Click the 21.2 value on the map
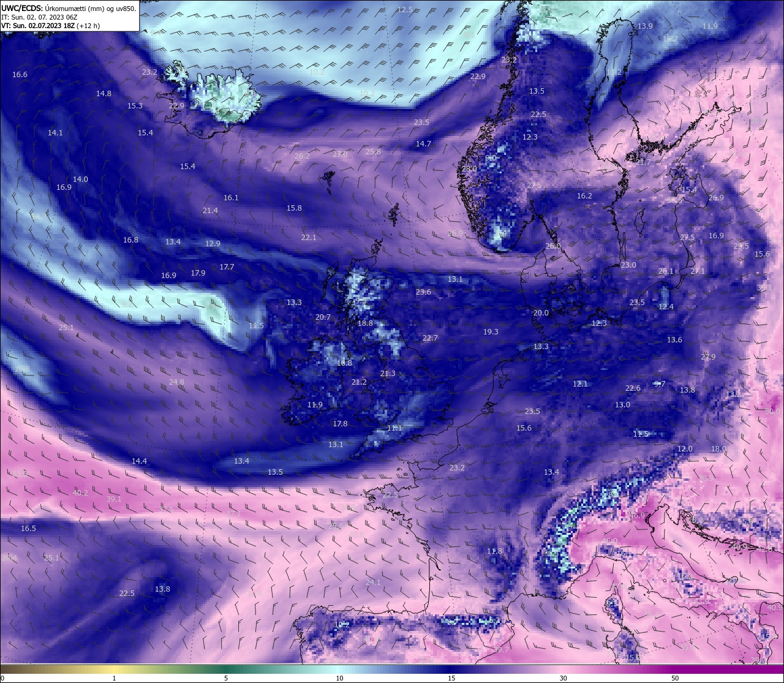The height and width of the screenshot is (683, 784). (x=359, y=382)
